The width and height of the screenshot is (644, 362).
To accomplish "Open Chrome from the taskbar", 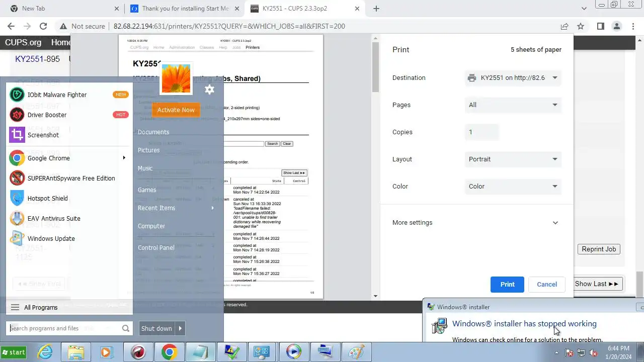I will click(169, 352).
